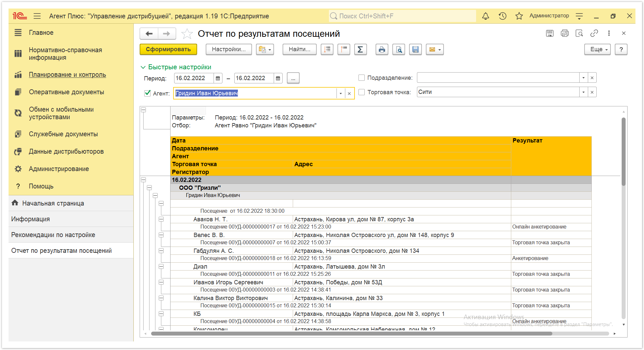Open the 1C main menu hamburger icon
This screenshot has height=350, width=644.
tap(37, 16)
